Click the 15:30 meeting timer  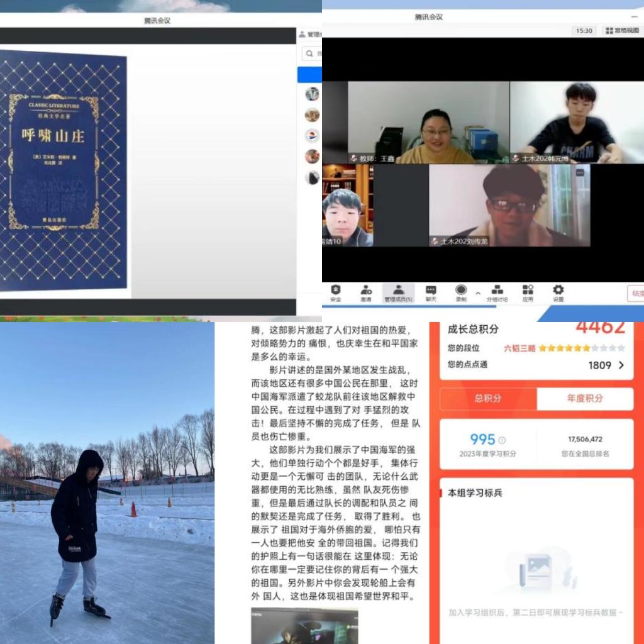584,30
